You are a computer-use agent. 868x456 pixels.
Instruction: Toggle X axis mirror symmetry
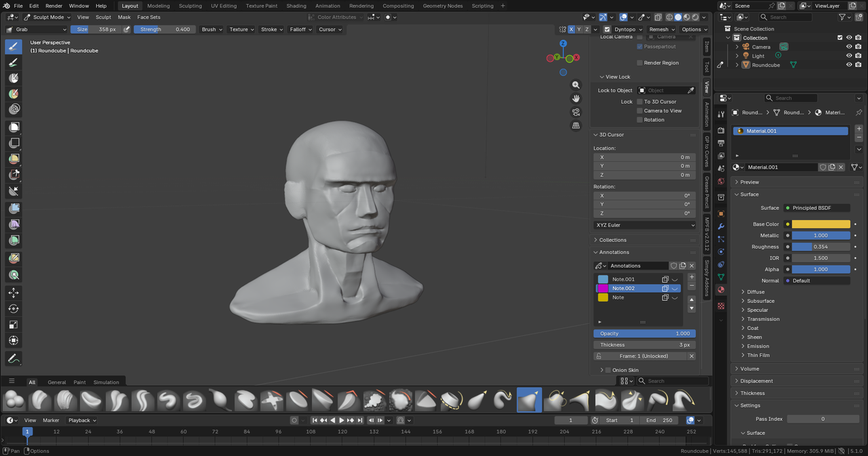[x=571, y=29]
